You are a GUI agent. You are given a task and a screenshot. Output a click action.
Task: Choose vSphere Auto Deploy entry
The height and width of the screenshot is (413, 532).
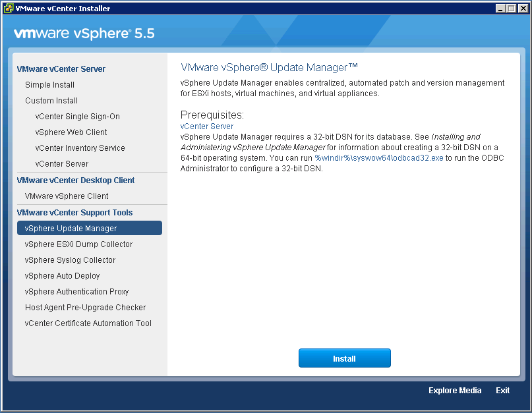62,276
